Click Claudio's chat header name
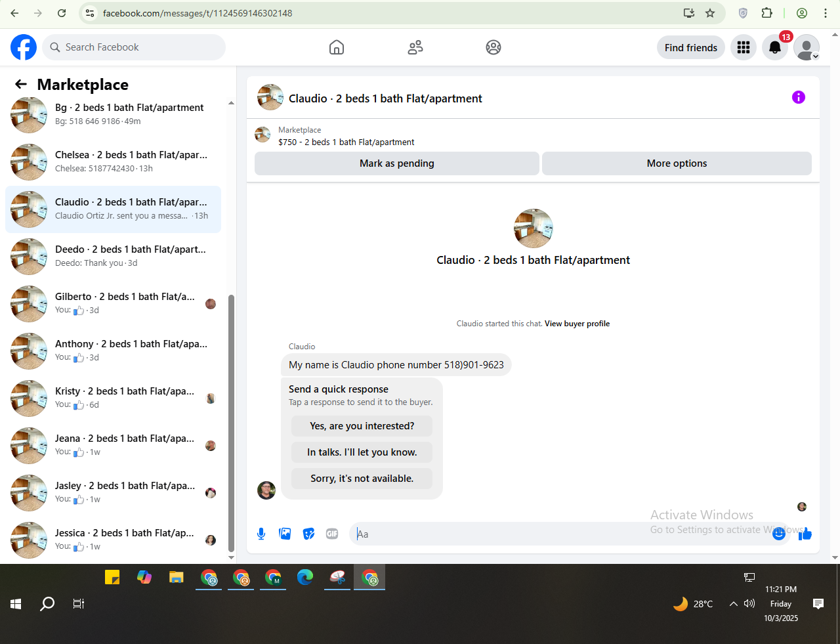The width and height of the screenshot is (840, 644). 385,98
